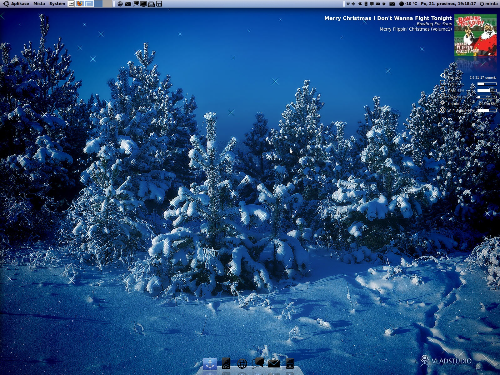Click the Merry Christmas song title

point(388,18)
